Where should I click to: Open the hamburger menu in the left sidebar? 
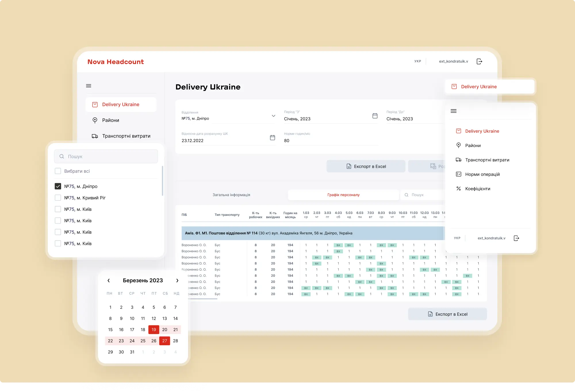[x=89, y=86]
